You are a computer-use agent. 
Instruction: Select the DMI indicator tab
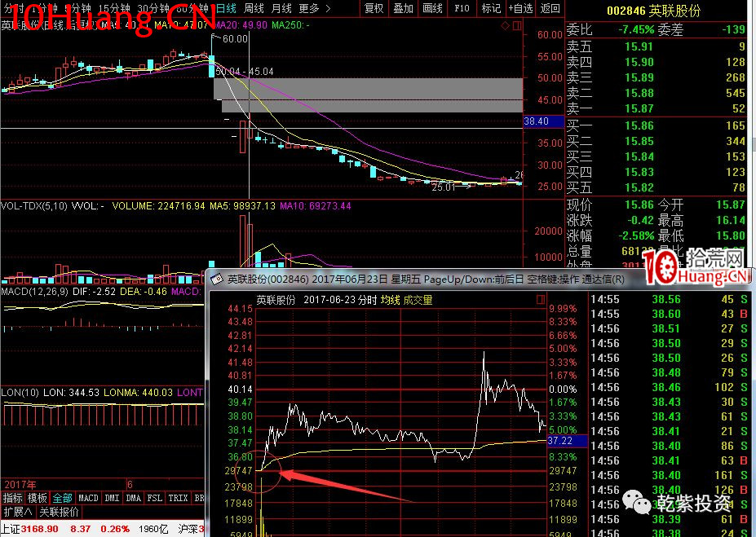point(112,498)
